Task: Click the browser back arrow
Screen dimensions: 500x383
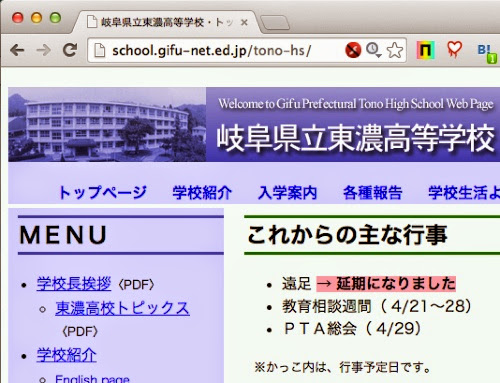Action: 17,50
